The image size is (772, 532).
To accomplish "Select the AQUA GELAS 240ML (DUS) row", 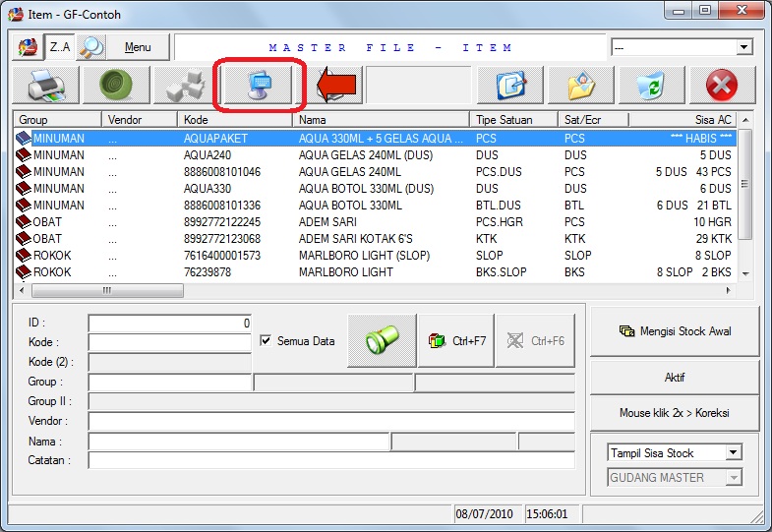I will (375, 155).
